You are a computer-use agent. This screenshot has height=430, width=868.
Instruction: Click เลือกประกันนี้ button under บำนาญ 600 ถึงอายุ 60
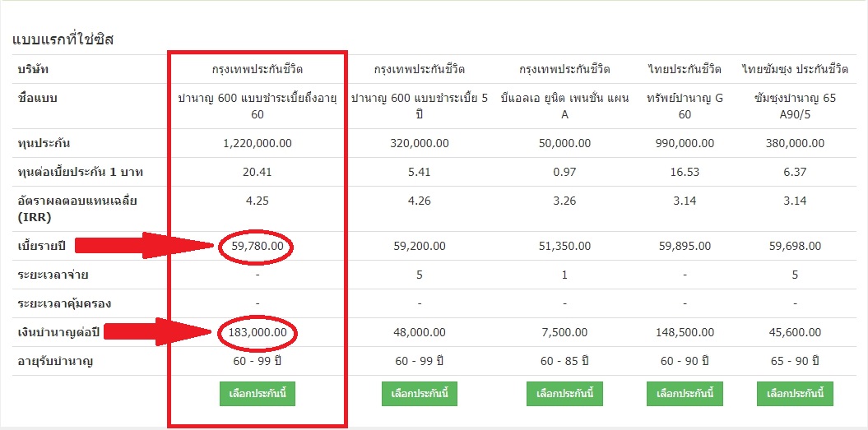(258, 393)
